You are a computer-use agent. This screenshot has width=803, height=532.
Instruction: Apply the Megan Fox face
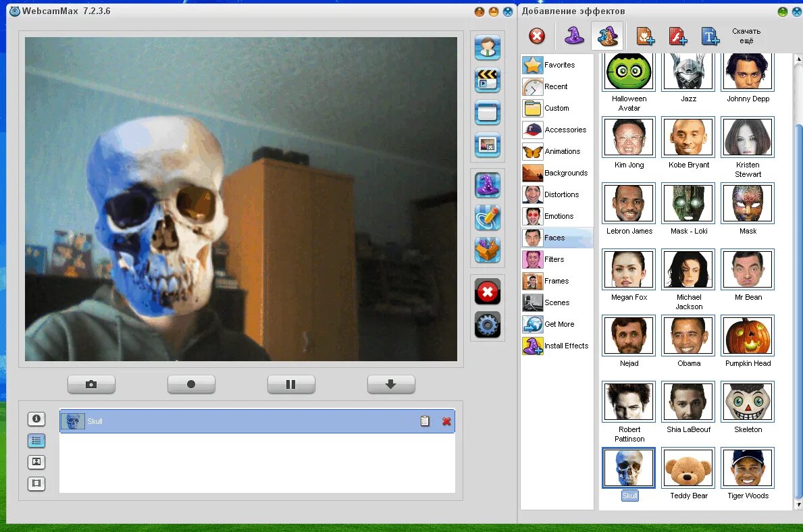click(629, 269)
